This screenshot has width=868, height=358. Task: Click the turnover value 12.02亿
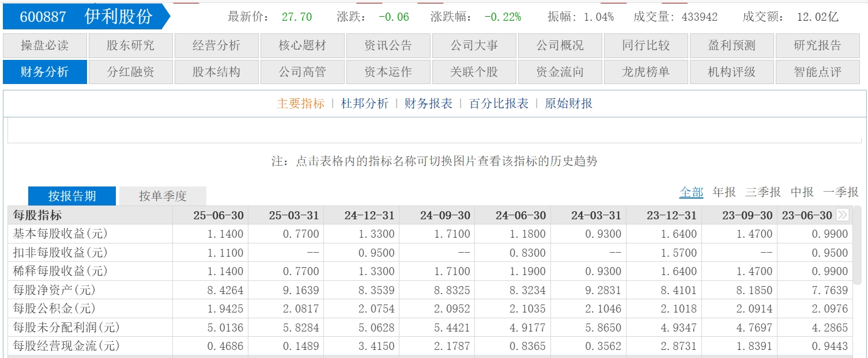818,17
